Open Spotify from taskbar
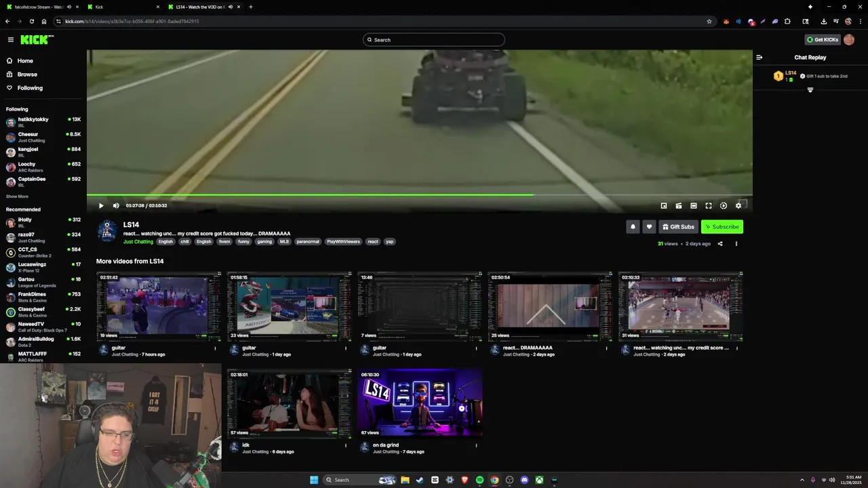The height and width of the screenshot is (488, 868). [x=479, y=480]
